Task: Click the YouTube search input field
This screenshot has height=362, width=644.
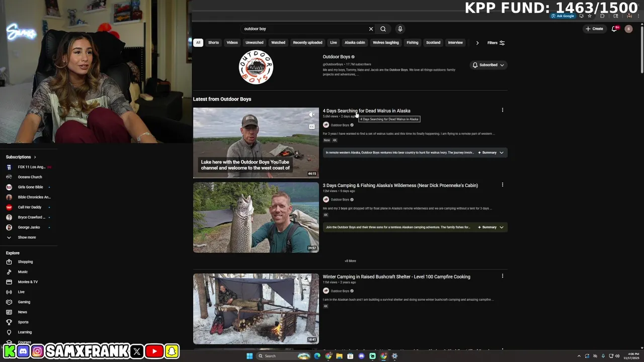Action: 304,29
